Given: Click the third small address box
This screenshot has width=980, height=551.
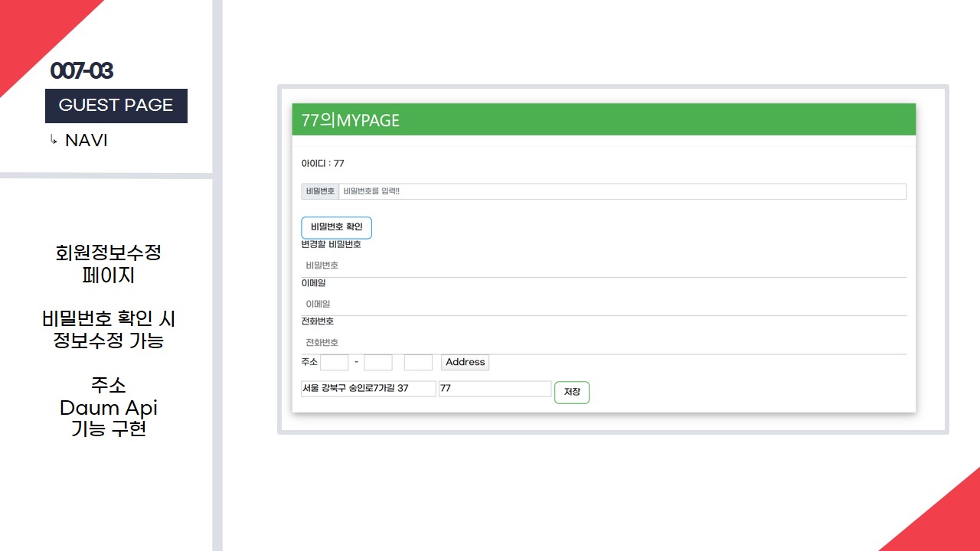Looking at the screenshot, I should point(418,362).
